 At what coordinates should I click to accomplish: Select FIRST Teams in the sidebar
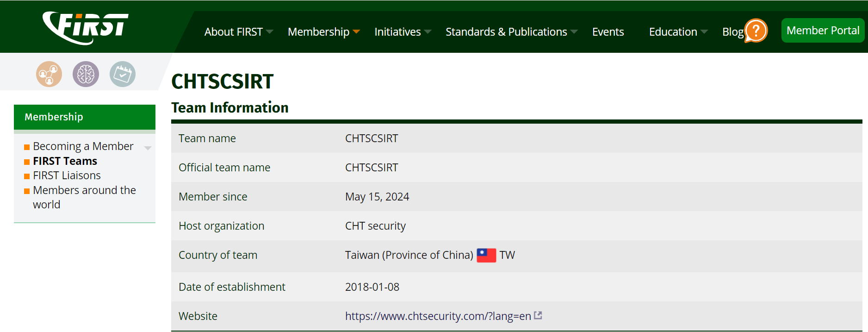tap(65, 161)
